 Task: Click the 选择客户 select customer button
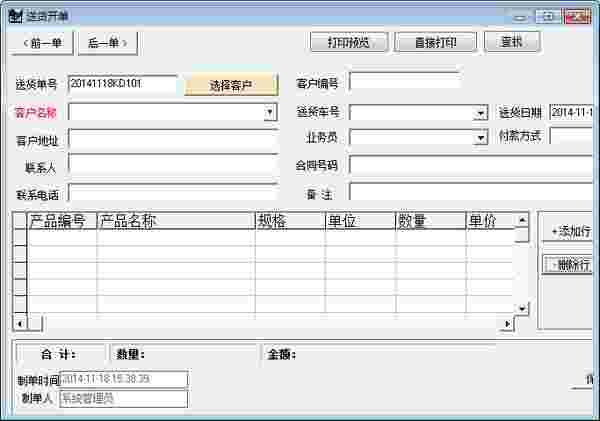click(231, 85)
